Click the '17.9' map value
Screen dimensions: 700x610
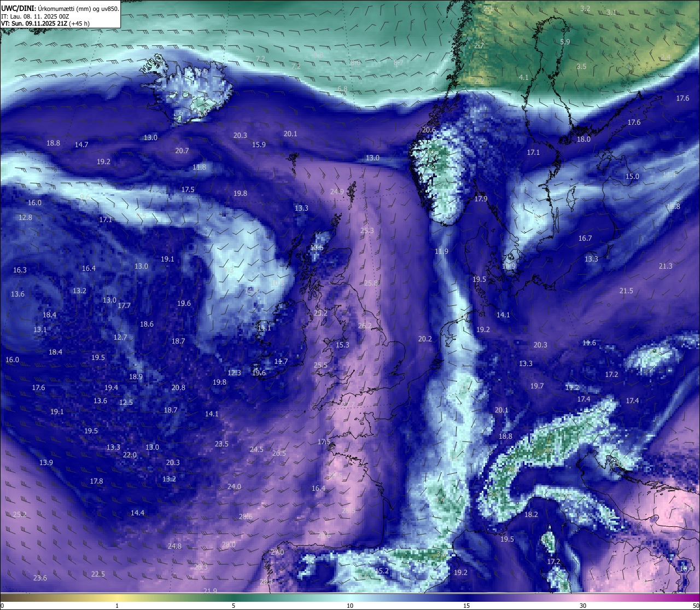(481, 199)
